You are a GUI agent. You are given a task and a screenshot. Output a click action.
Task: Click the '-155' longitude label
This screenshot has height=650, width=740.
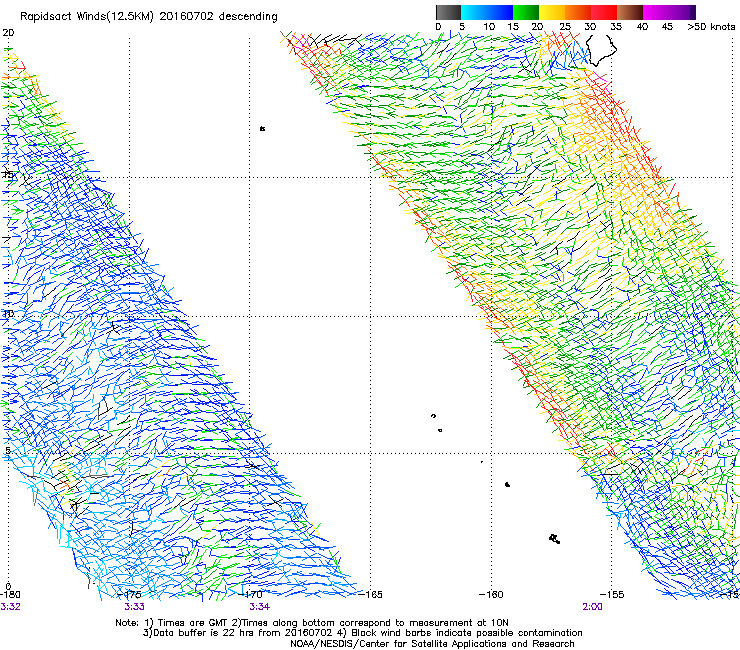click(612, 594)
